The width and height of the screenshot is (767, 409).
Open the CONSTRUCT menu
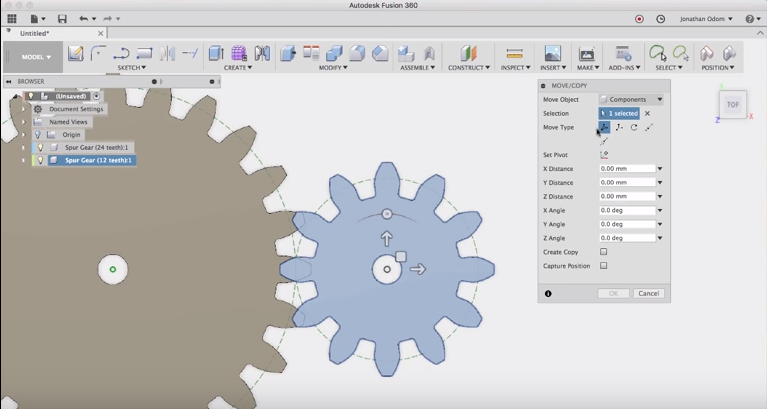(469, 68)
